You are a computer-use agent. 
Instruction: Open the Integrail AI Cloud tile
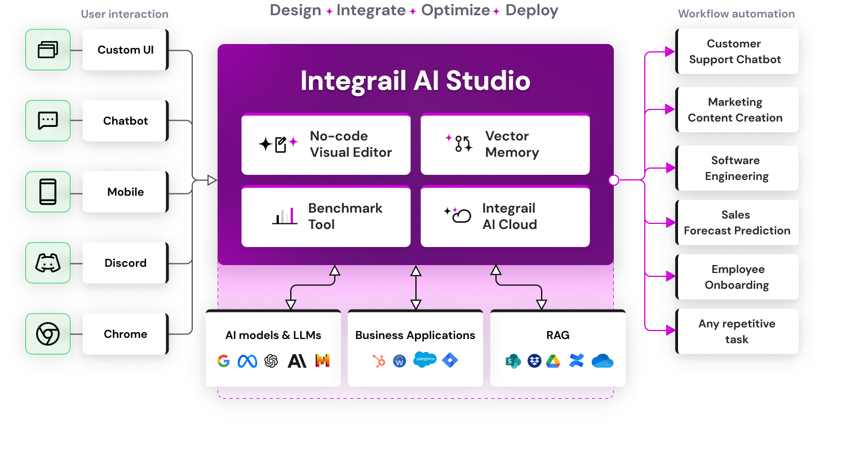[x=505, y=217]
